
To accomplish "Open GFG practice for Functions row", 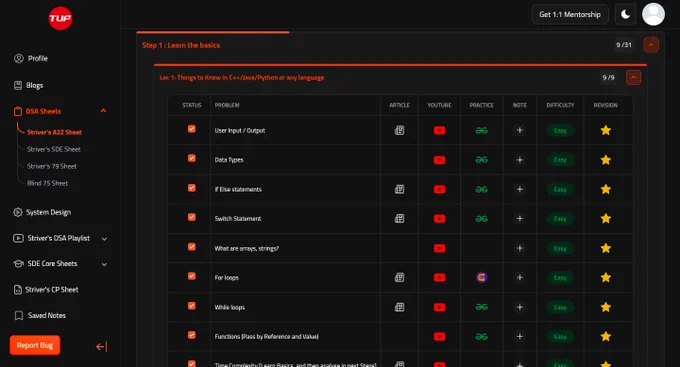I will [x=481, y=337].
